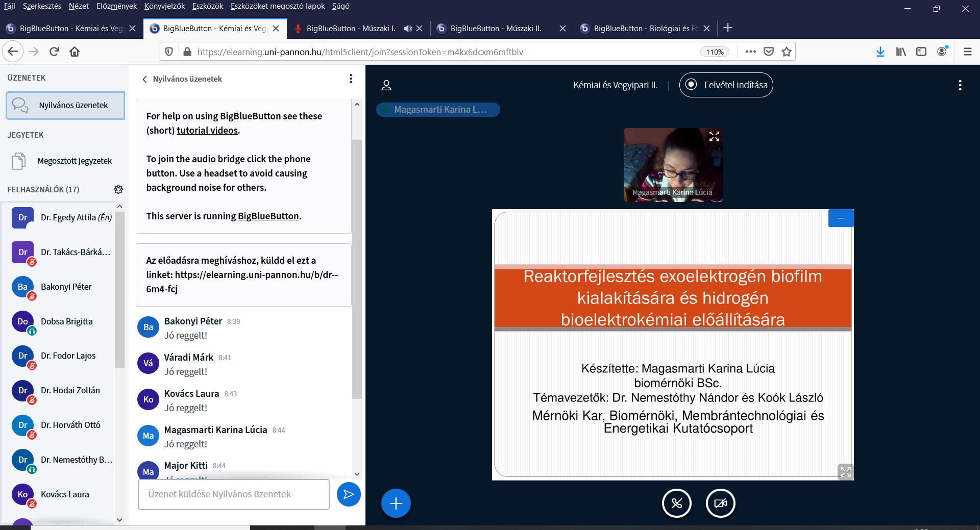The image size is (980, 530).
Task: Open the tutorial videos link
Action: click(x=207, y=131)
